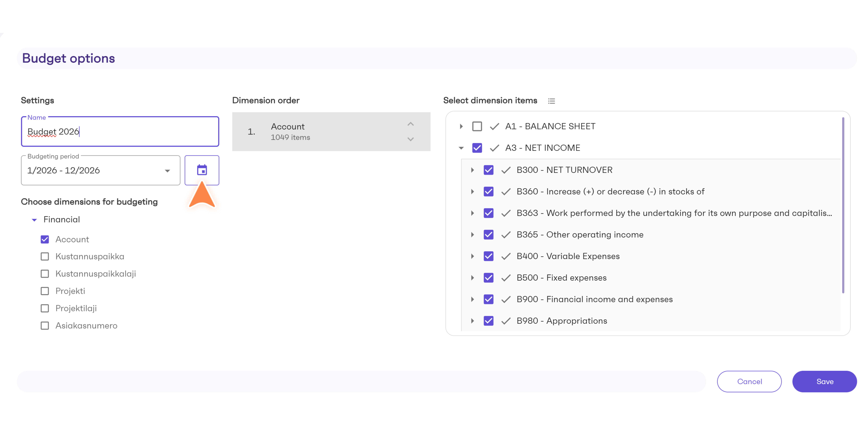868x434 pixels.
Task: Click the 'A1 - BALANCE SHEET' label
Action: click(550, 126)
